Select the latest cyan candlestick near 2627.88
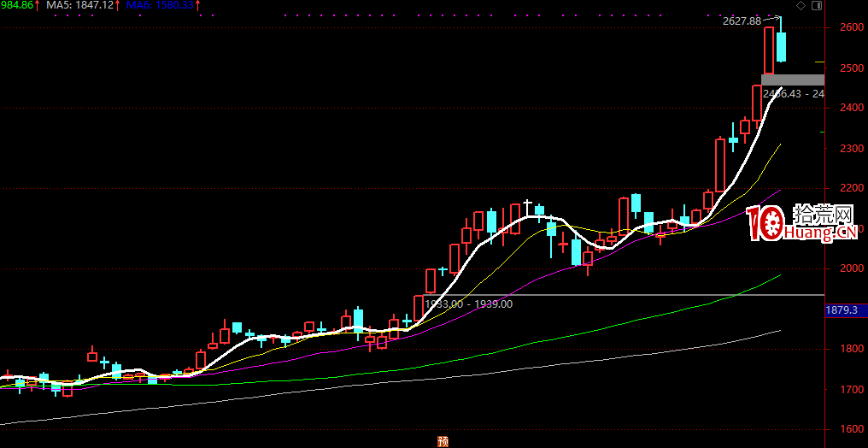Screen dimensions: 868x448 pyautogui.click(x=781, y=46)
